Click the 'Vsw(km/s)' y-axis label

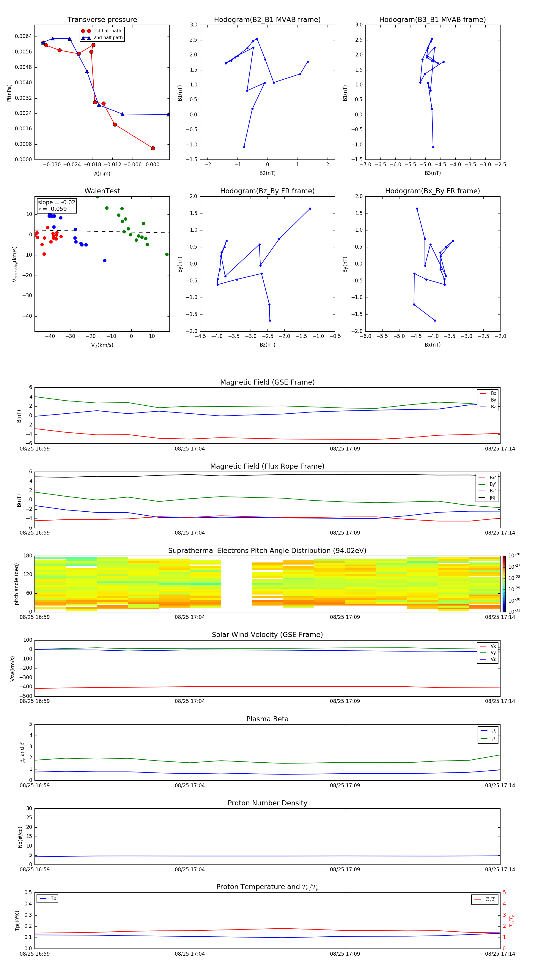point(12,668)
